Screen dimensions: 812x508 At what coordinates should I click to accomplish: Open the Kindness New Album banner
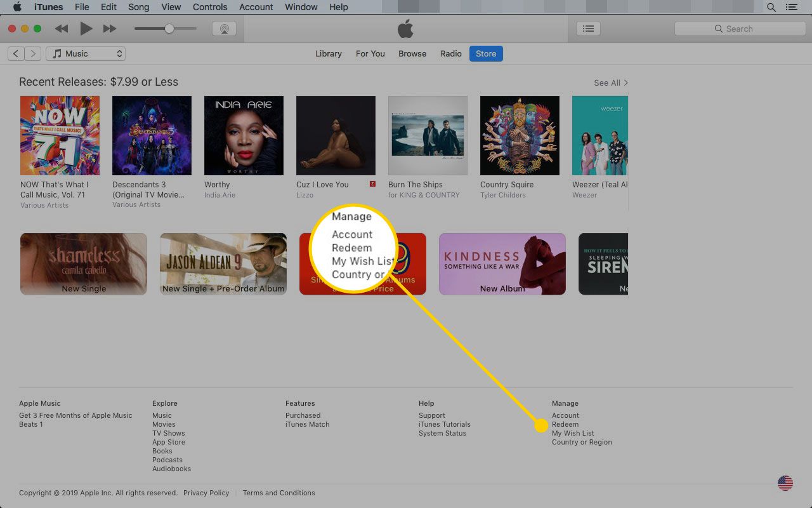tap(502, 264)
